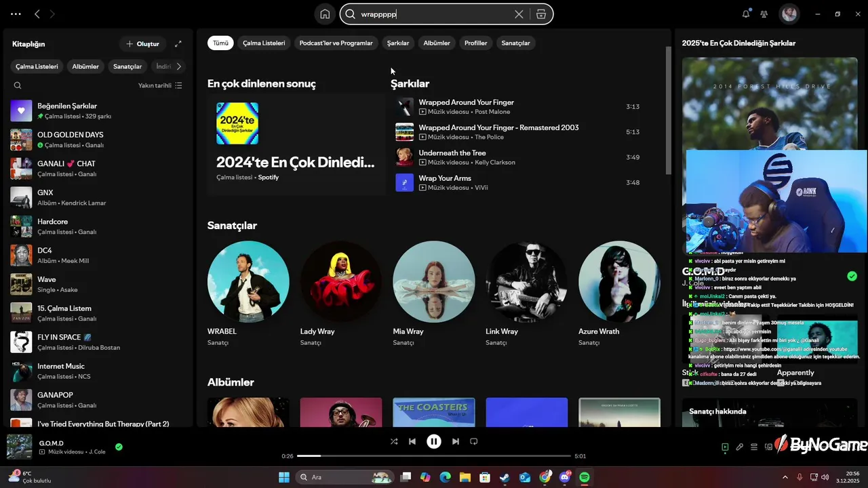Click the taskbar Ara search box
The width and height of the screenshot is (868, 488).
click(x=344, y=477)
